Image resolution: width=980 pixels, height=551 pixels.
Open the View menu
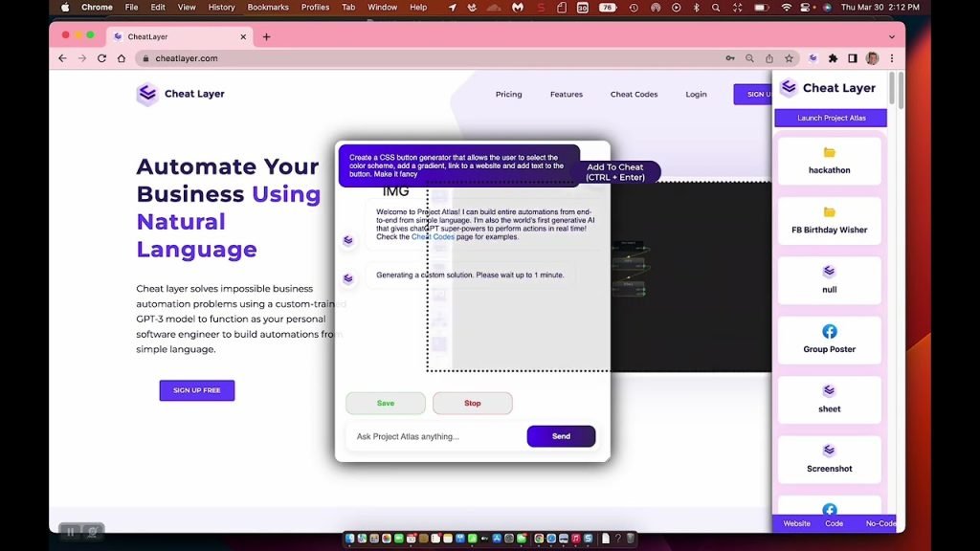tap(187, 8)
